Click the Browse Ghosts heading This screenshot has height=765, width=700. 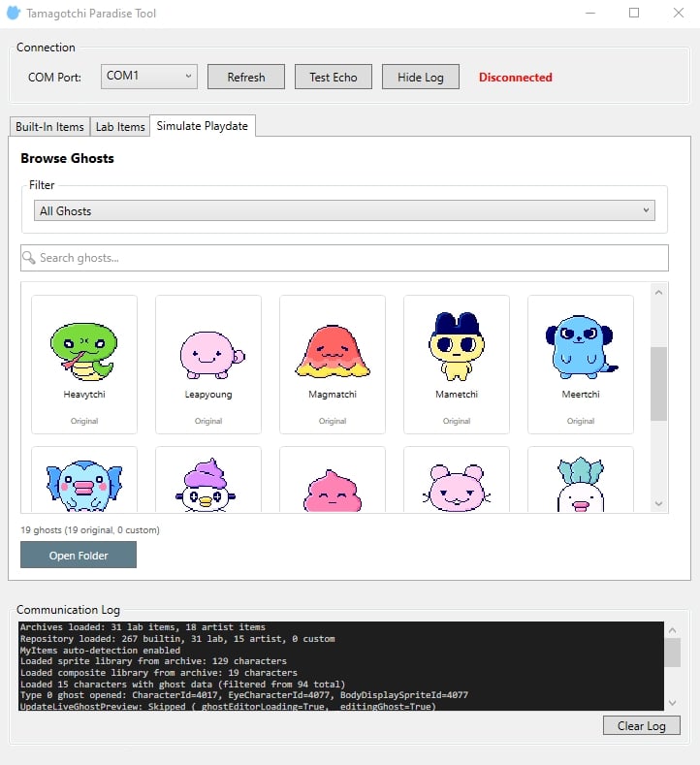tap(67, 158)
